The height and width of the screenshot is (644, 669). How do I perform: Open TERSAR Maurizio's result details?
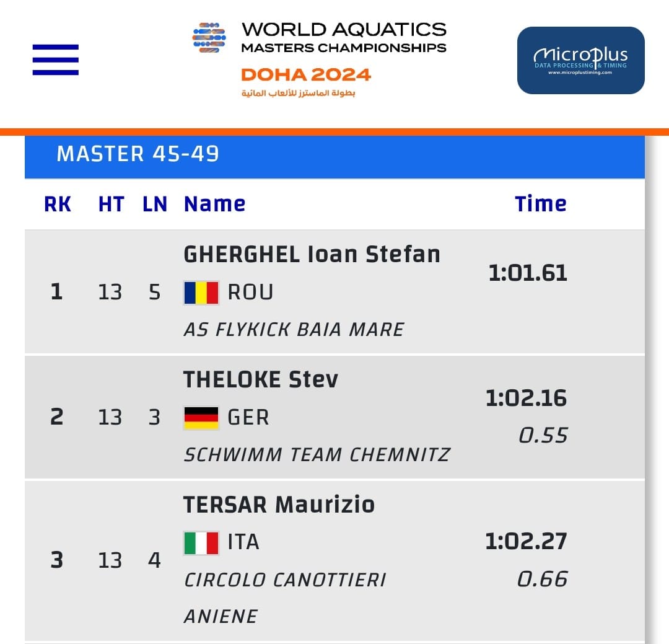279,505
